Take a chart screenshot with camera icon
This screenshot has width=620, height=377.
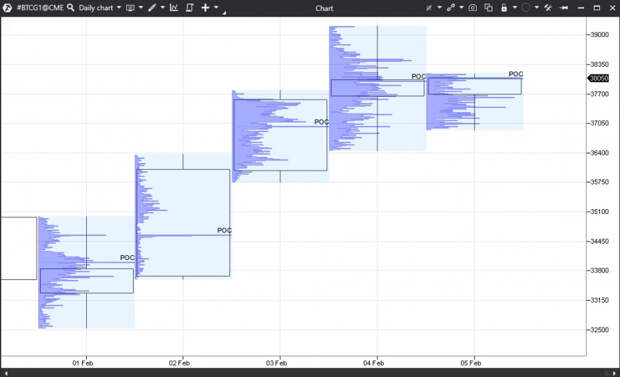click(x=473, y=8)
